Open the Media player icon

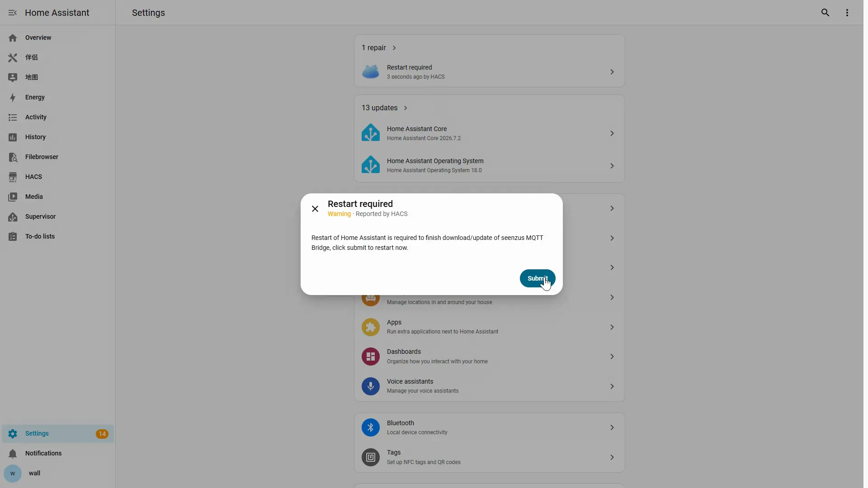13,197
